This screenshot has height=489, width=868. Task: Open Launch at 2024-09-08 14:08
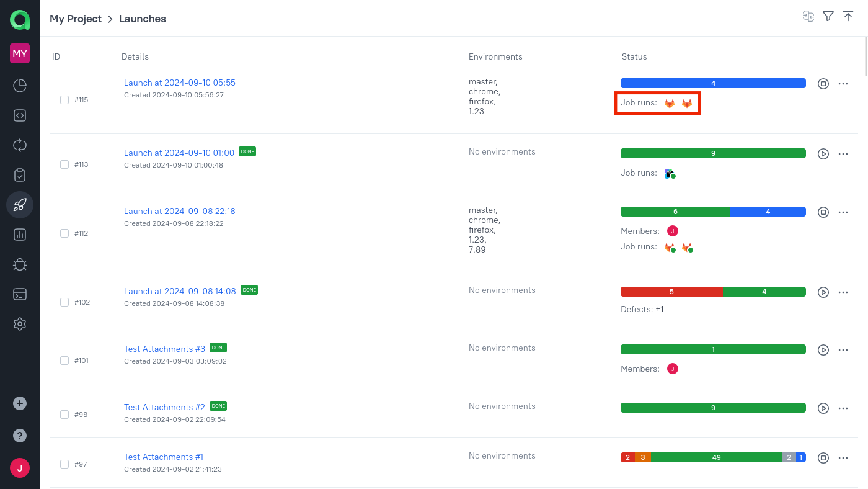coord(180,291)
